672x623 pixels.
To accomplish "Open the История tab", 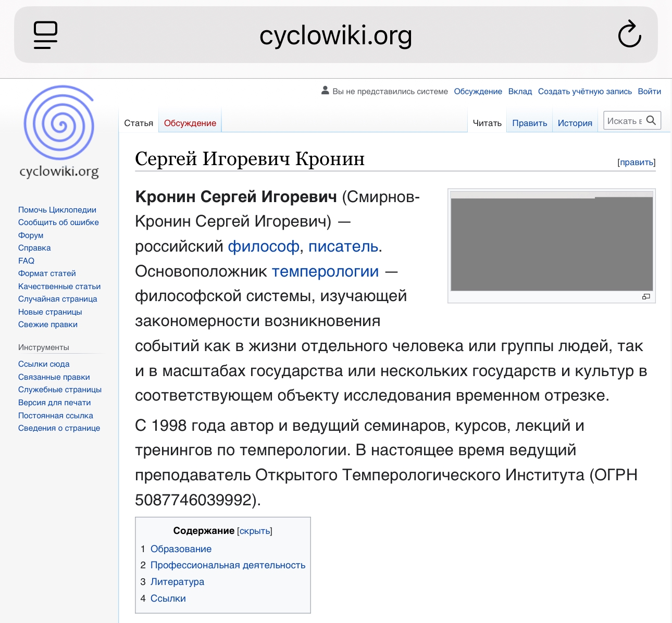I will point(575,123).
